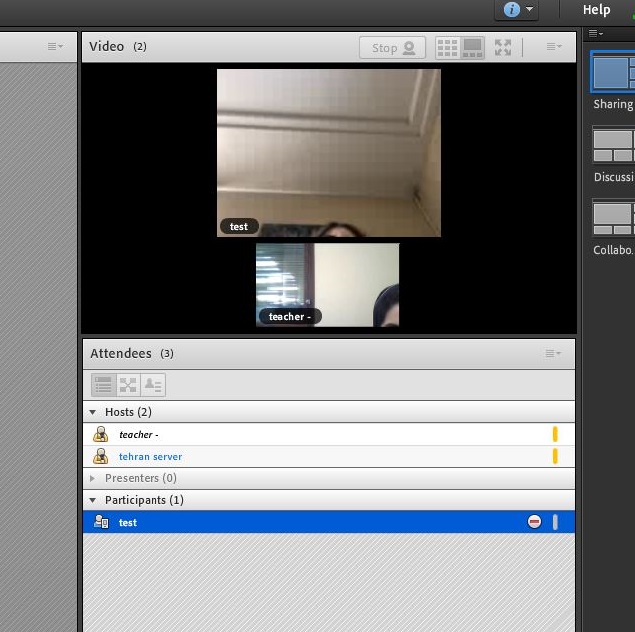The height and width of the screenshot is (632, 635).
Task: Click the red status icon beside test
Action: (535, 522)
